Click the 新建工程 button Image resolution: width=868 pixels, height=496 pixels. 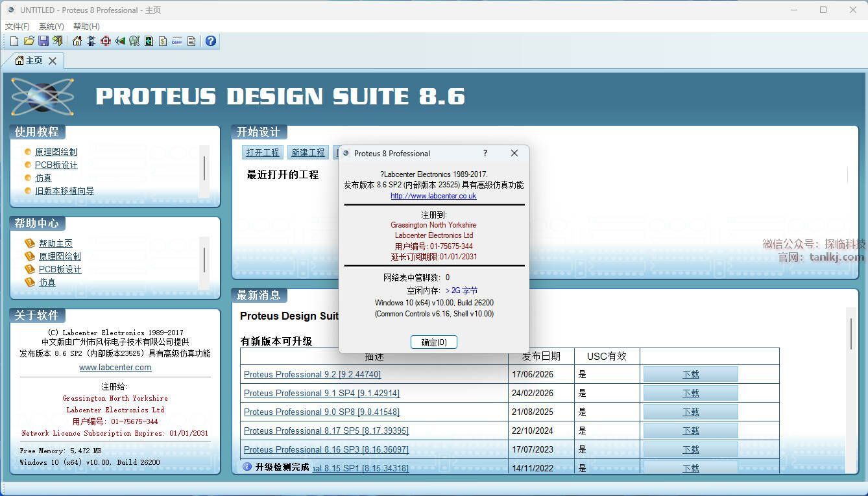pos(307,152)
